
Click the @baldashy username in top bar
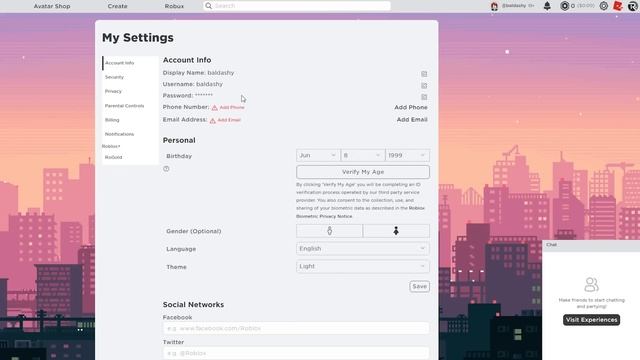514,6
